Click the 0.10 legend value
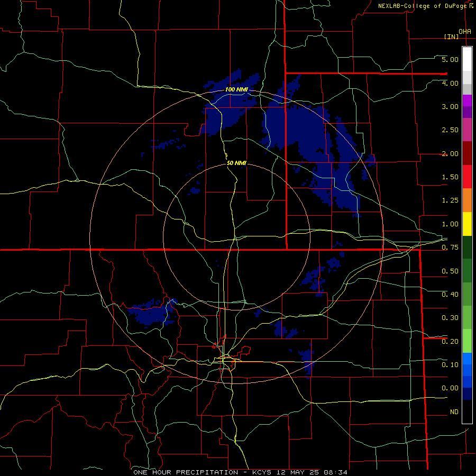The height and width of the screenshot is (476, 476). [x=450, y=365]
